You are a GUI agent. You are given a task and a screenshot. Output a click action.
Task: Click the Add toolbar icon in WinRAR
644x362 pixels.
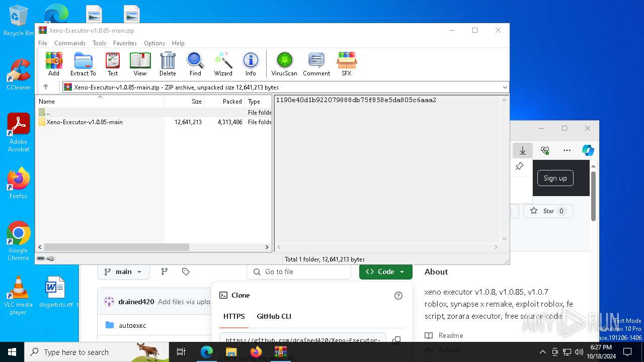(54, 64)
